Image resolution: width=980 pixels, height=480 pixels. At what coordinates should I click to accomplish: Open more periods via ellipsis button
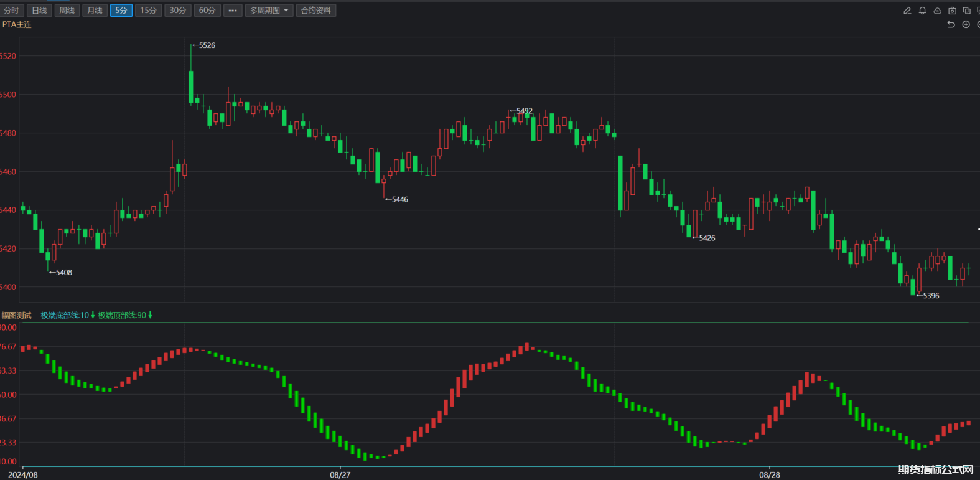232,11
